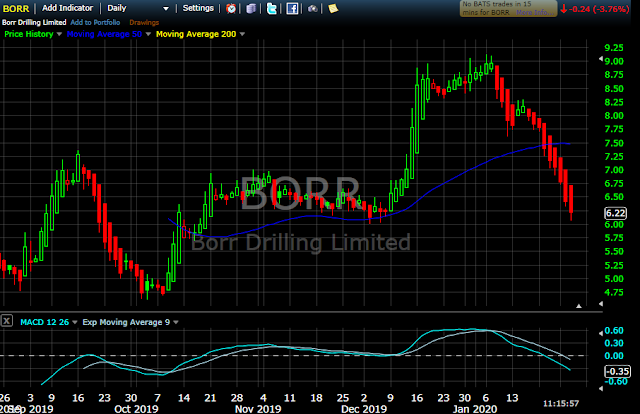Expand the Price History dropdown arrow
The height and width of the screenshot is (414, 640).
pos(59,34)
